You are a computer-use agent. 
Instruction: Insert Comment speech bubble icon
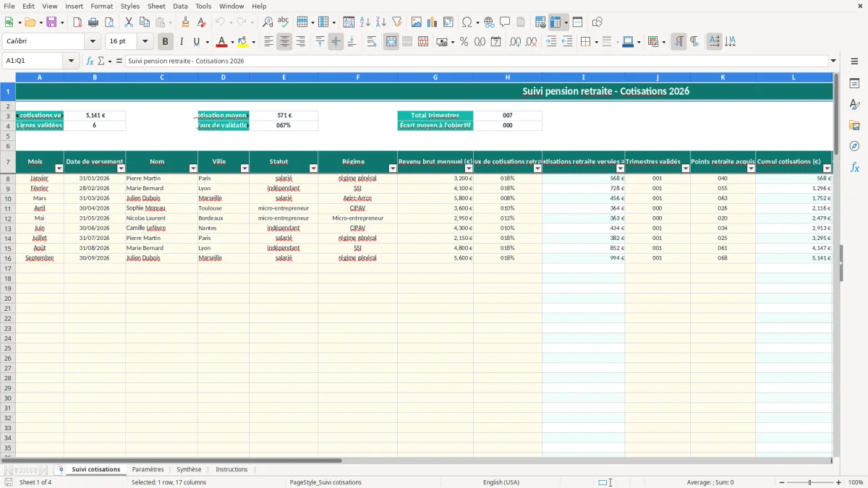click(x=505, y=22)
